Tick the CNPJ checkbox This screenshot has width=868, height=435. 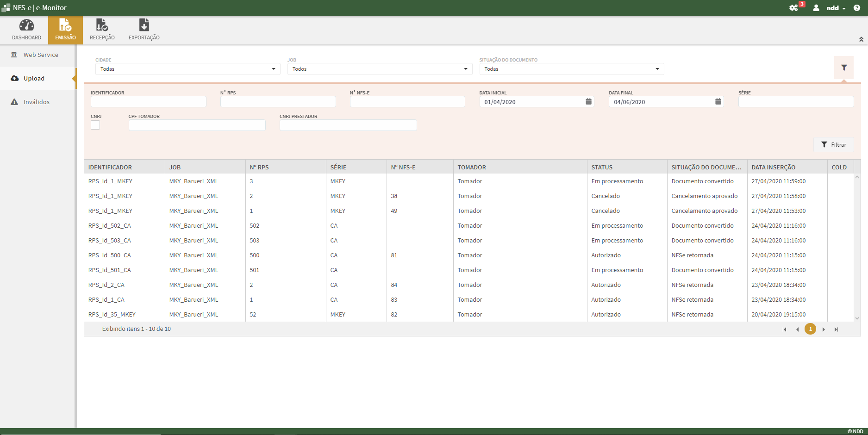tap(95, 125)
